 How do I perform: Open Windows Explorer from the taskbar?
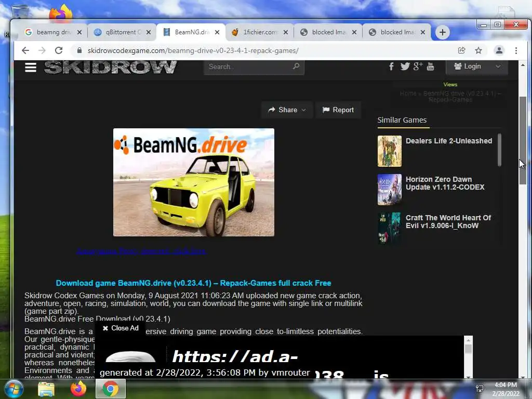click(x=46, y=389)
